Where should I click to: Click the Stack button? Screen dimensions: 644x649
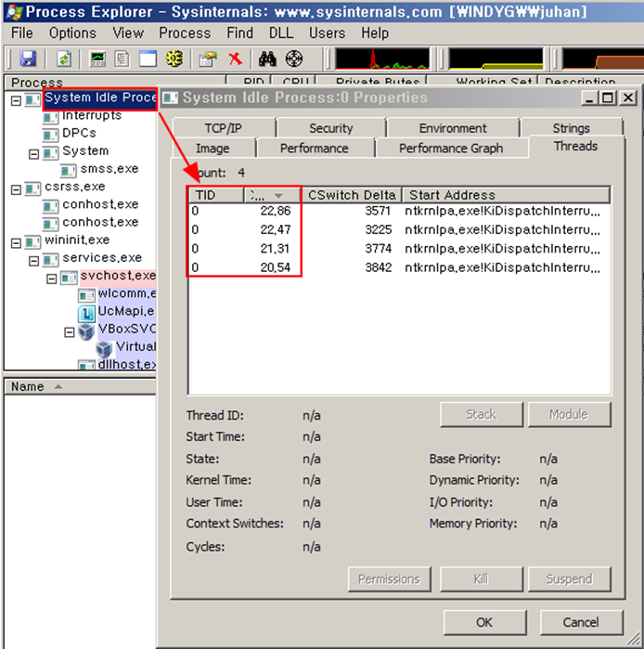481,414
